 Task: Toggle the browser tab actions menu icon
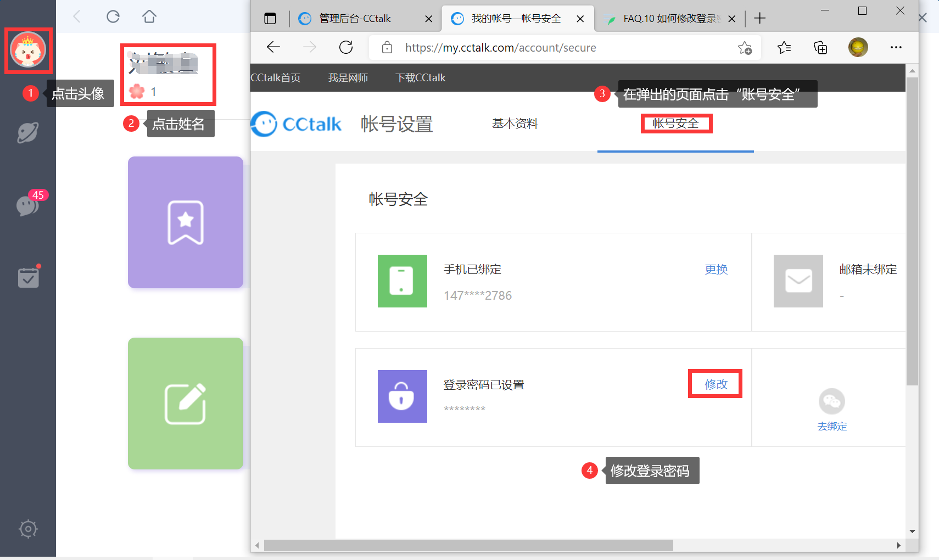(270, 19)
